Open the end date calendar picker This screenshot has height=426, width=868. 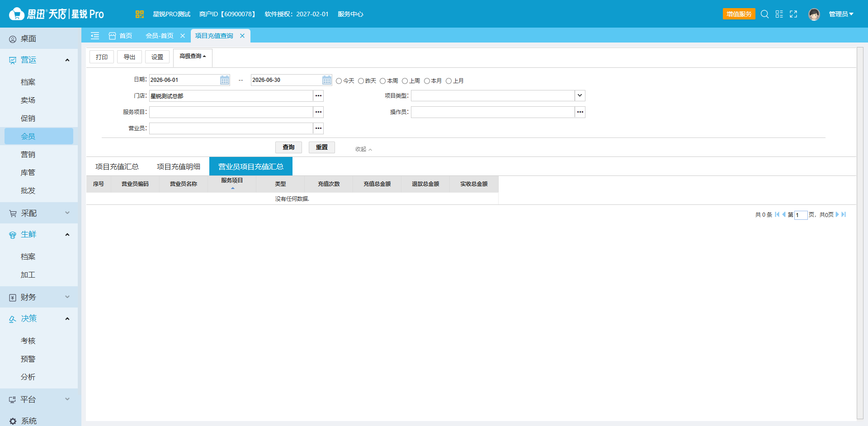coord(327,80)
